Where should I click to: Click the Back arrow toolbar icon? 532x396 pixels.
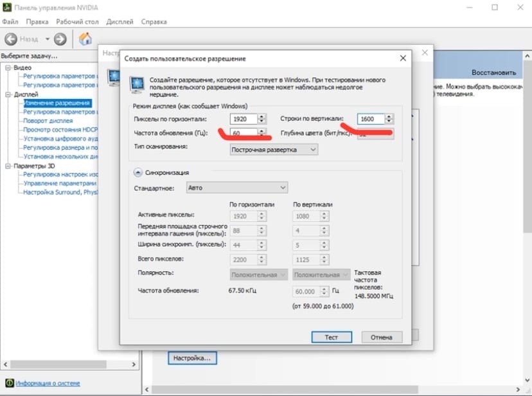(11, 39)
